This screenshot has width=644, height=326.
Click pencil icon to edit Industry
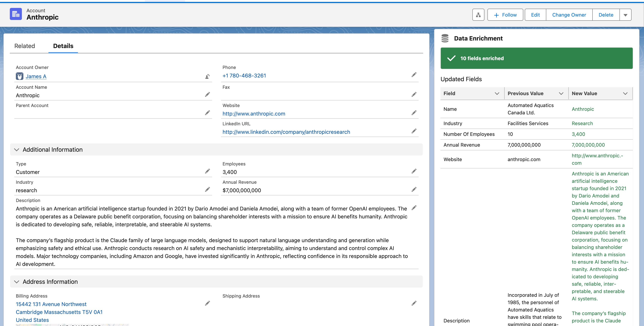(207, 189)
